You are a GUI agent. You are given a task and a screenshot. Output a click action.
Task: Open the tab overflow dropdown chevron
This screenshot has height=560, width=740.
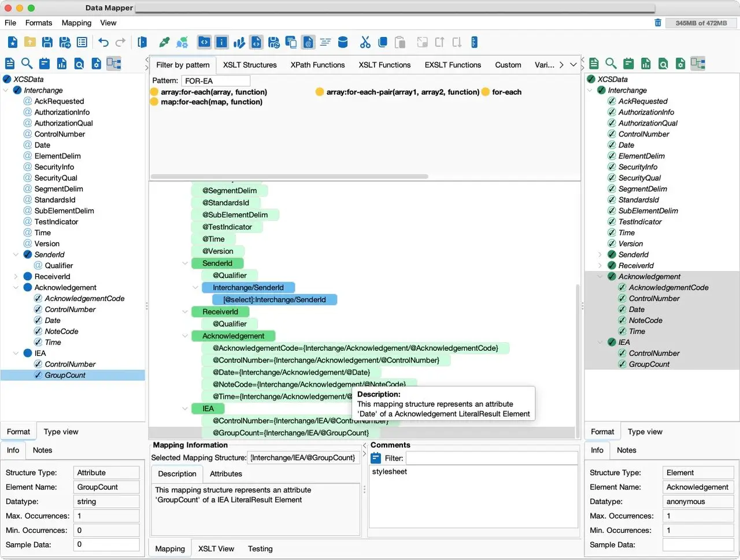tap(573, 65)
